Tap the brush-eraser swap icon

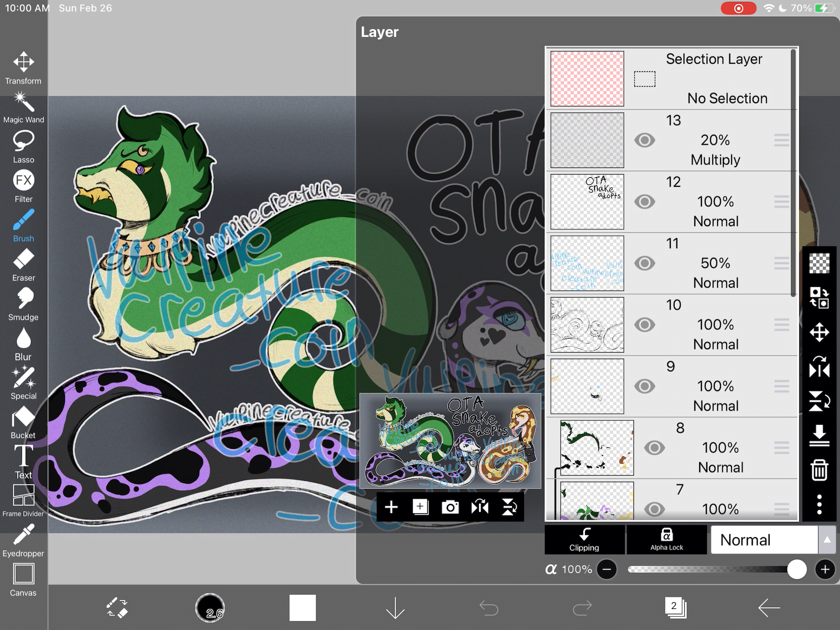click(x=117, y=608)
